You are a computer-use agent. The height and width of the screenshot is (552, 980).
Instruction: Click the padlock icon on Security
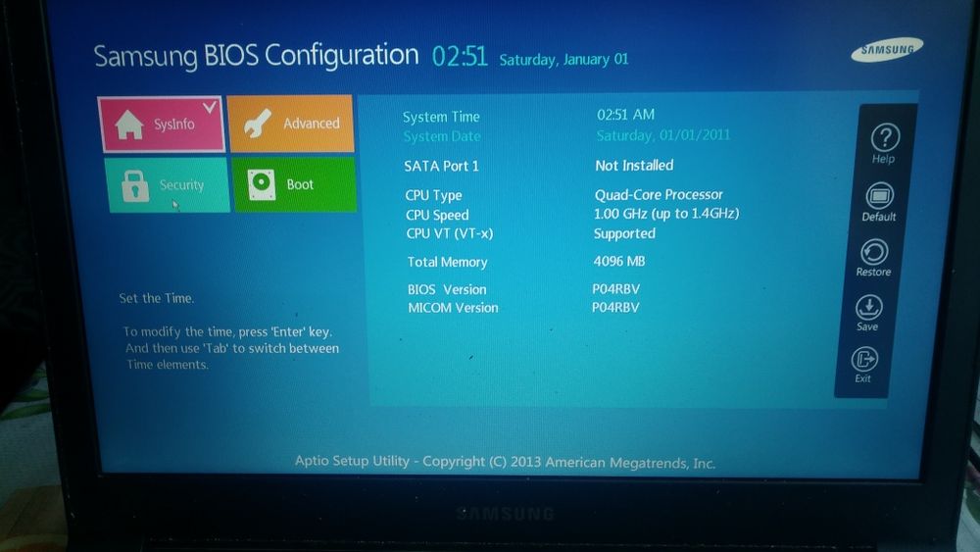pyautogui.click(x=135, y=185)
